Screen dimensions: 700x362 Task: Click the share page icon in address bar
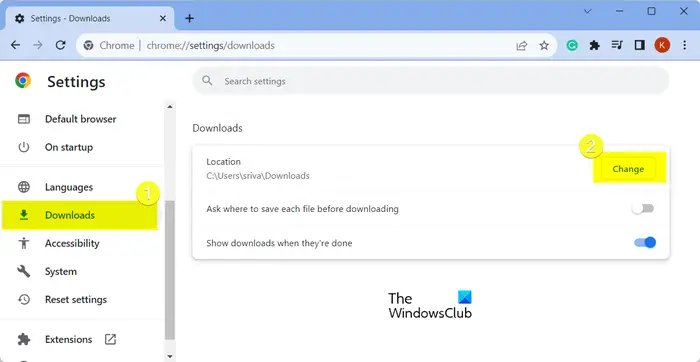pos(521,46)
